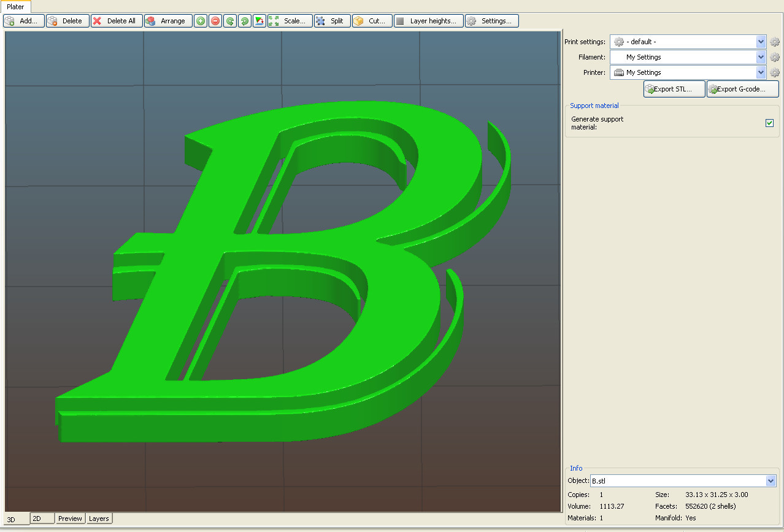Open the Filament presets dropdown

(x=687, y=56)
